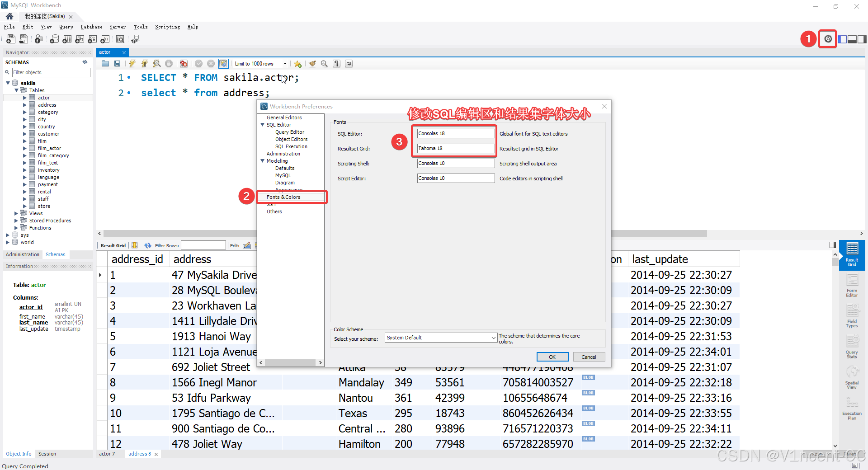Toggle wrap cell content icon in result toolbar
868x470 pixels.
click(x=134, y=245)
